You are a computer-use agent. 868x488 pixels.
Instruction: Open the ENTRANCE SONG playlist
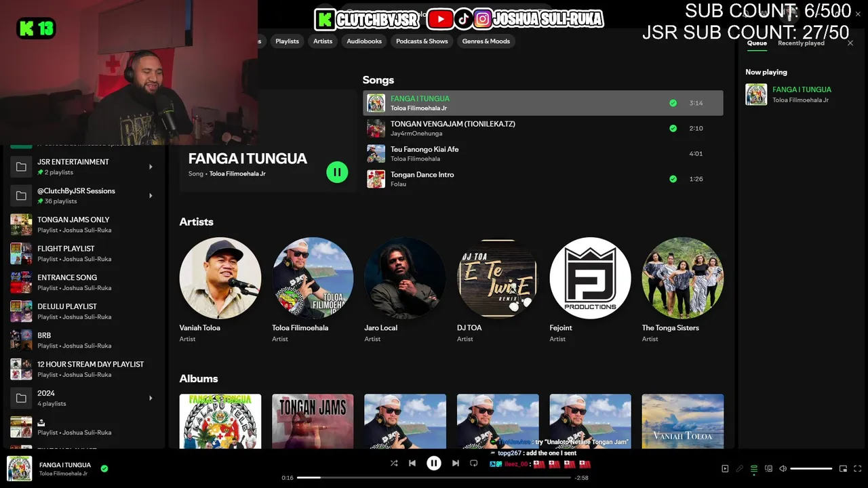click(83, 283)
